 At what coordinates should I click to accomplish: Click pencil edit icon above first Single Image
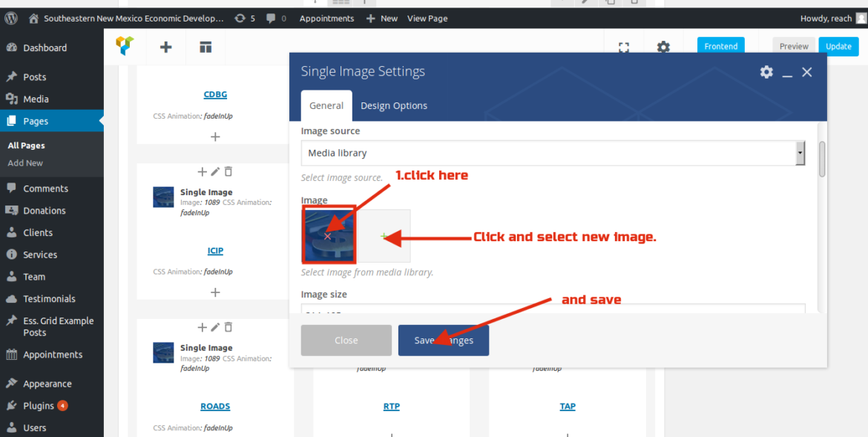pos(215,171)
